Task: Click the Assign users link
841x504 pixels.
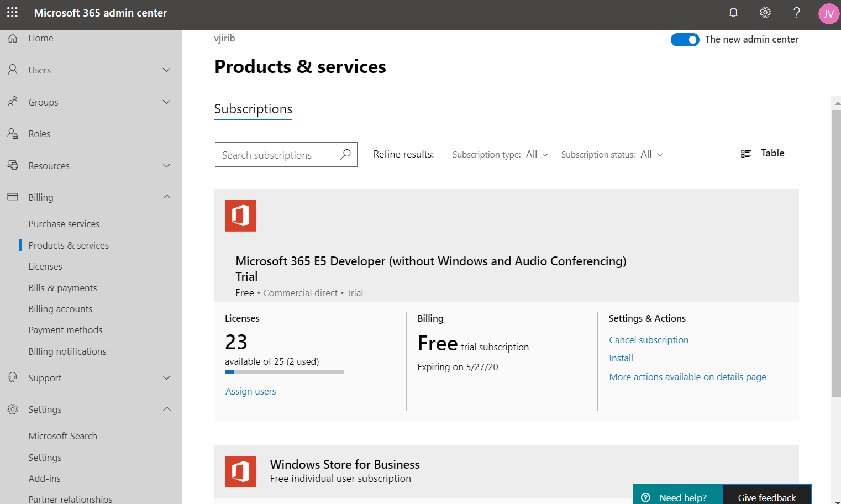Action: tap(250, 391)
